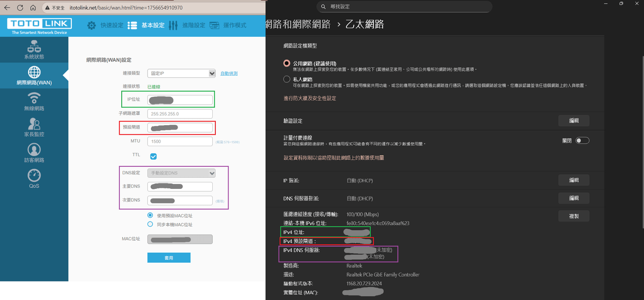Open the QoS gauge icon
644x300 pixels.
[x=34, y=175]
